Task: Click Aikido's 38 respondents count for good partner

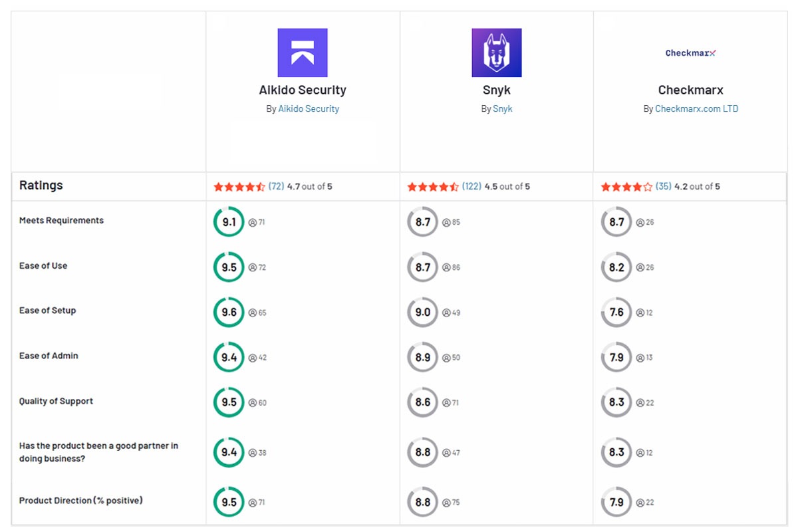Action: click(257, 453)
